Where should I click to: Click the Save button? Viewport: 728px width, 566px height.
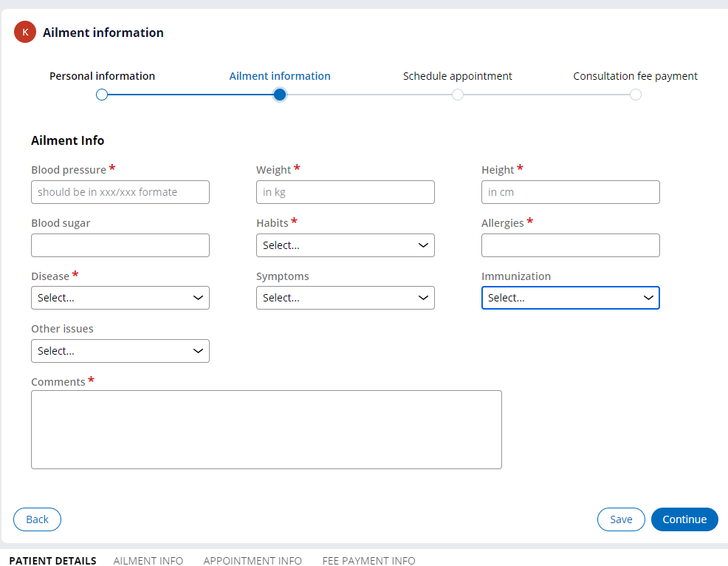pyautogui.click(x=621, y=519)
